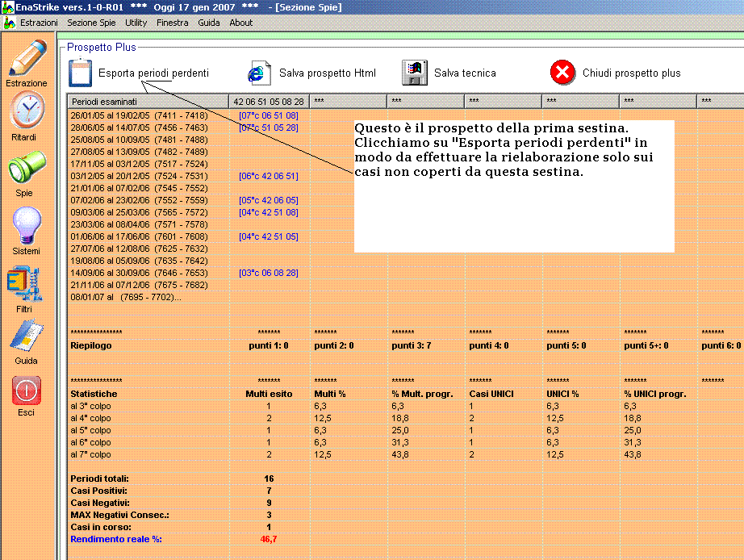
Task: Open the Filtri icon in sidebar
Action: click(x=25, y=283)
